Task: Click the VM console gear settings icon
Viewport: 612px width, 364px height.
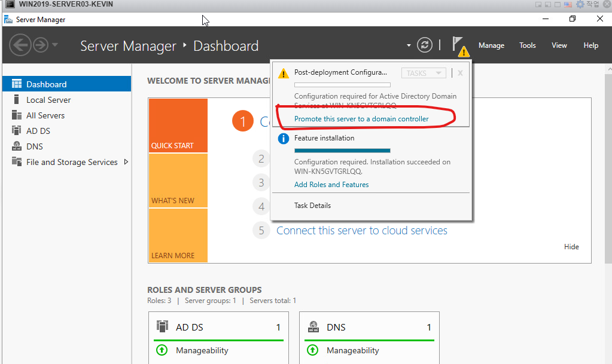Action: (580, 4)
